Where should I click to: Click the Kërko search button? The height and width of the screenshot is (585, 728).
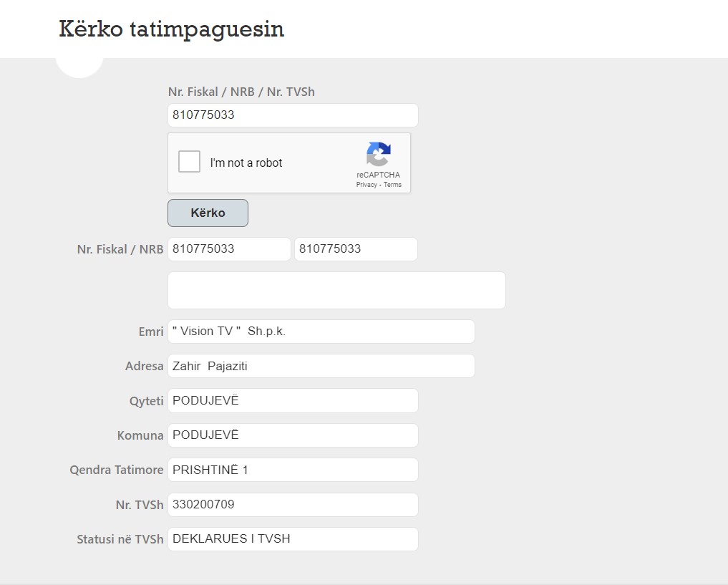click(208, 213)
